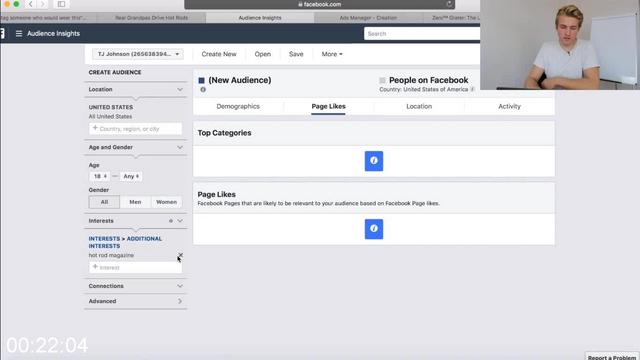Click the Interest input field
This screenshot has width=640, height=360.
136,267
